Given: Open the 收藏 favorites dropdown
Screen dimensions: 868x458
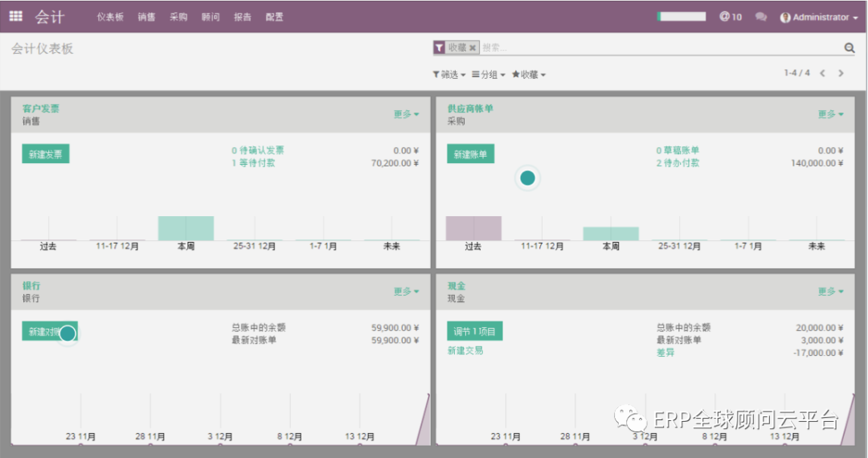Looking at the screenshot, I should [x=528, y=75].
